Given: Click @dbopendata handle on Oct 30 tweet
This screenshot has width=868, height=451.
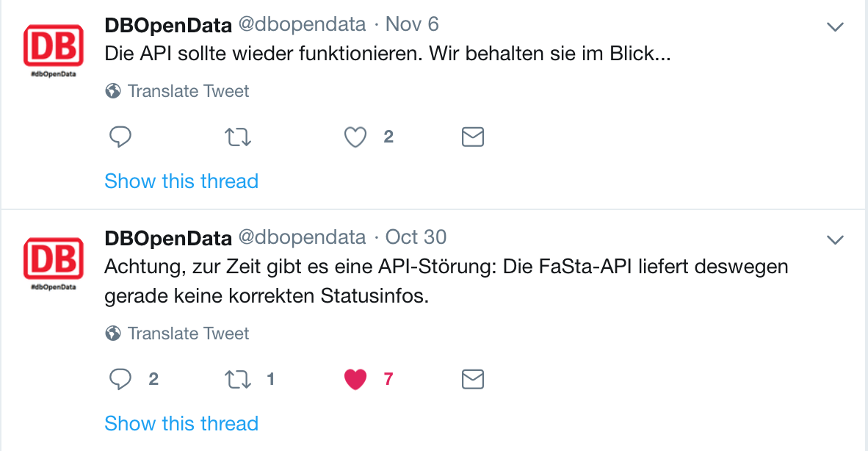Looking at the screenshot, I should pyautogui.click(x=302, y=237).
